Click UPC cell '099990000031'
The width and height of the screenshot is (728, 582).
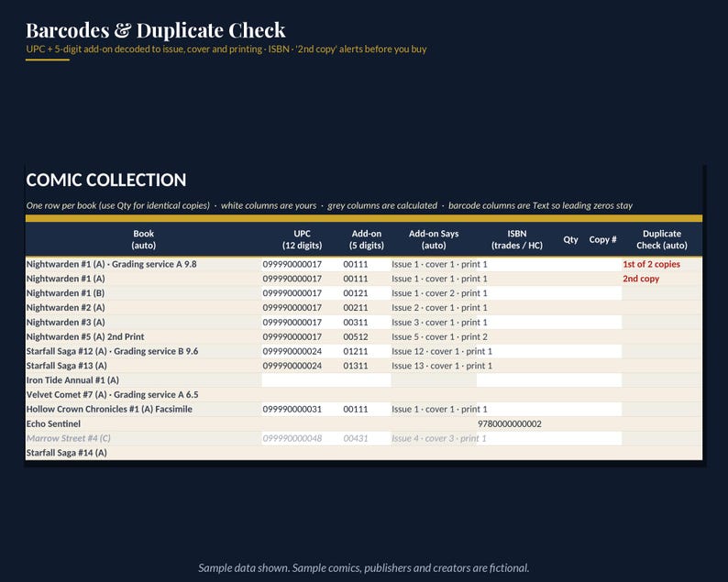pyautogui.click(x=302, y=409)
